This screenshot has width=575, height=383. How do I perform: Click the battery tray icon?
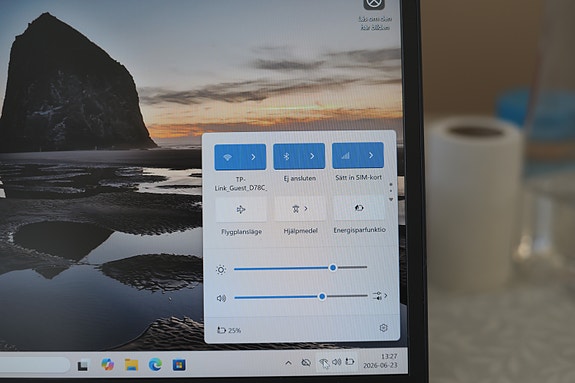(349, 362)
